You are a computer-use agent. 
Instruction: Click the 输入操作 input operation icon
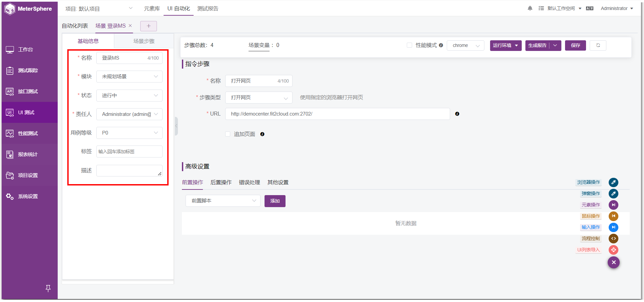(613, 227)
